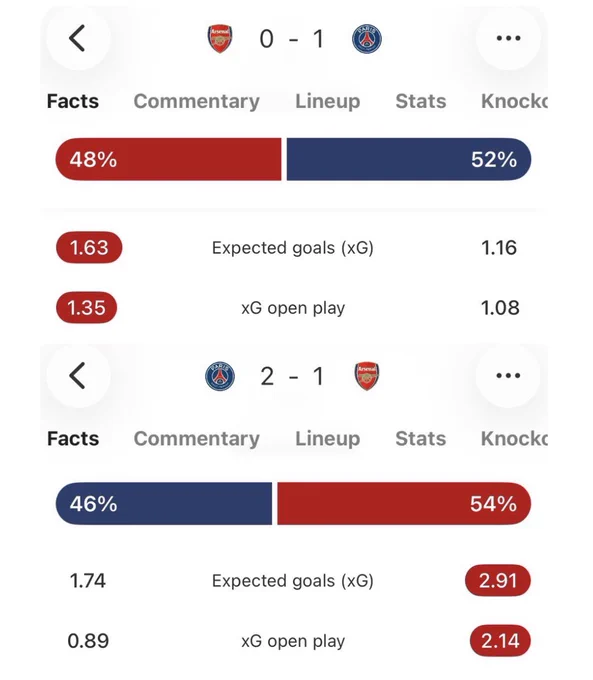Tap the Arsenal crest in the bottom match
593x680 pixels.
click(x=367, y=376)
